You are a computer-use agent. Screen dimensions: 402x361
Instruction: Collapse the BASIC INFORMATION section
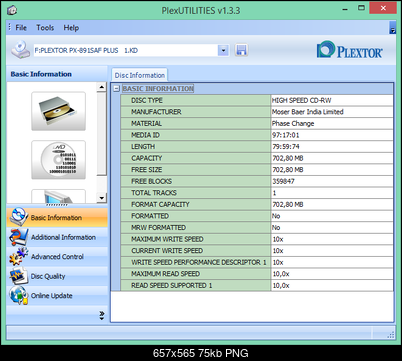pyautogui.click(x=116, y=89)
